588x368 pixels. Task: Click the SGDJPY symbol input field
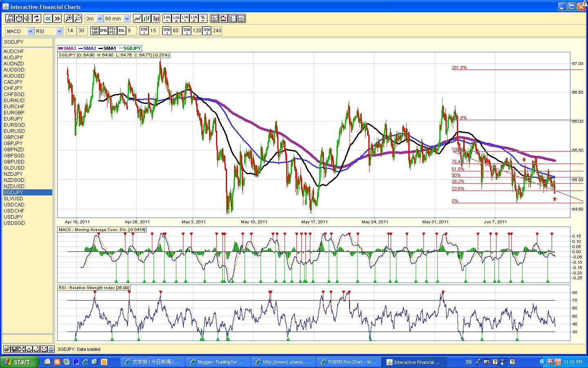coord(28,42)
